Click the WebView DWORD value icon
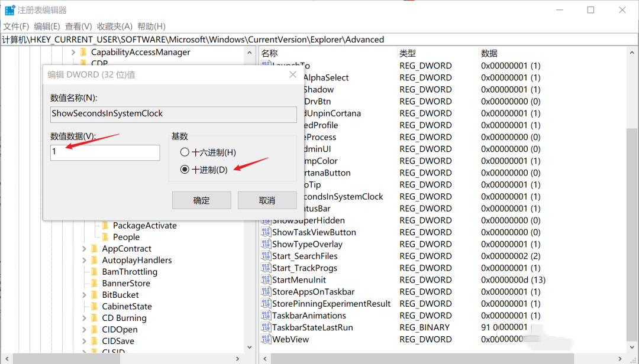This screenshot has height=364, width=639. (x=266, y=339)
